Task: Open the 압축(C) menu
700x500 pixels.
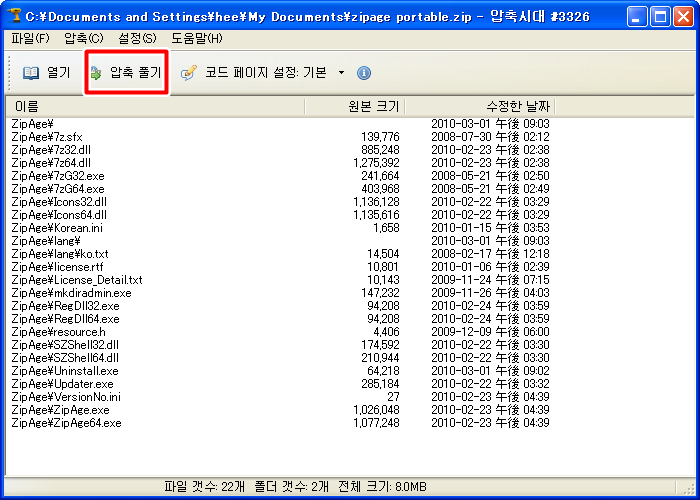Action: click(83, 39)
